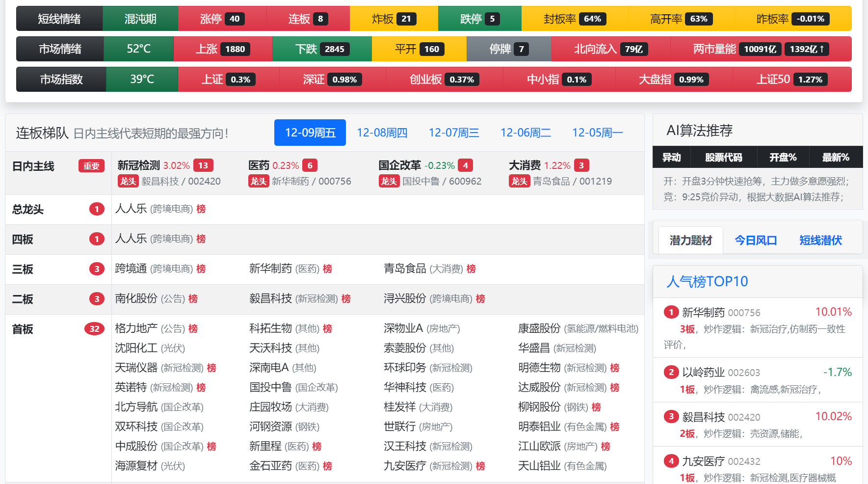868x484 pixels.
Task: Open 南化股份 stock in 二板 row
Action: pos(136,298)
